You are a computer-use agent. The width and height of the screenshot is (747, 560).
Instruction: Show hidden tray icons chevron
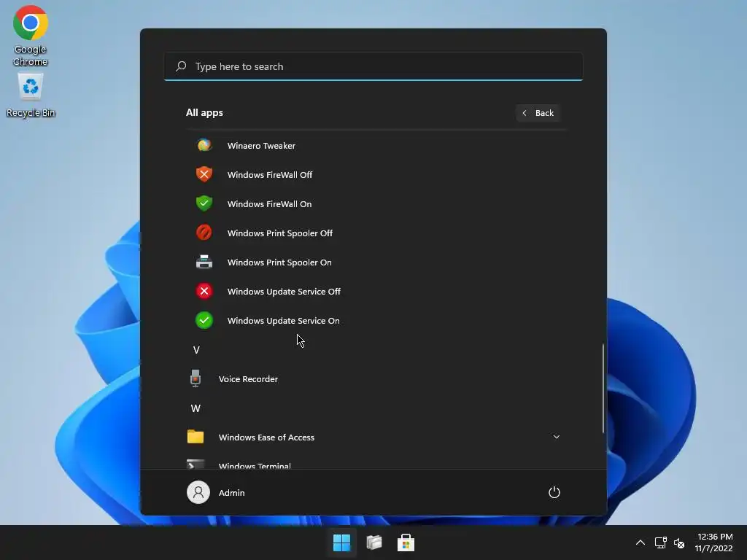click(640, 542)
